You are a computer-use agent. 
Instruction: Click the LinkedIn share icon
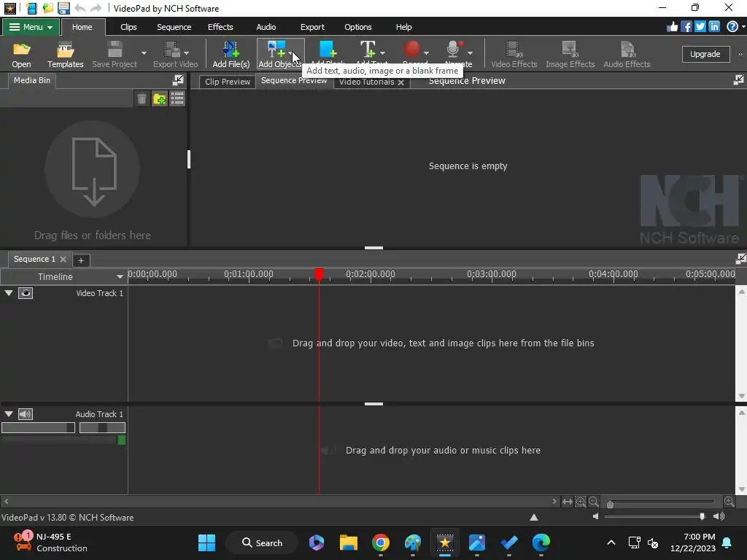point(713,27)
